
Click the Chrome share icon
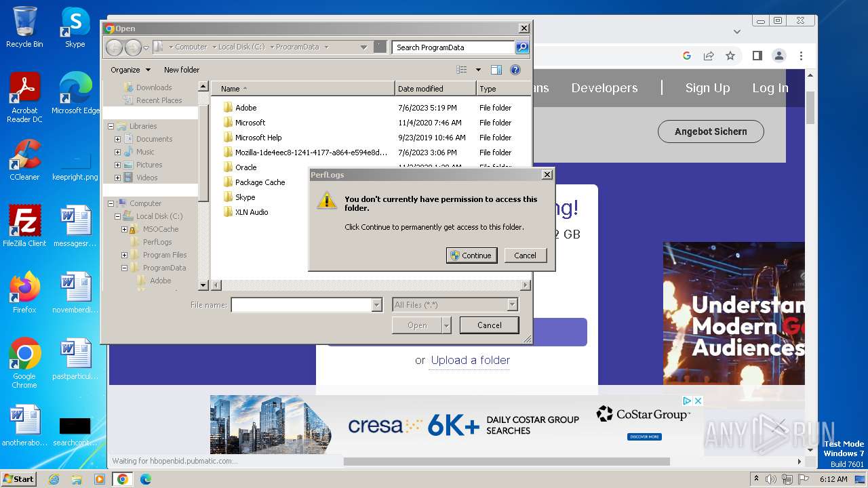pyautogui.click(x=709, y=56)
